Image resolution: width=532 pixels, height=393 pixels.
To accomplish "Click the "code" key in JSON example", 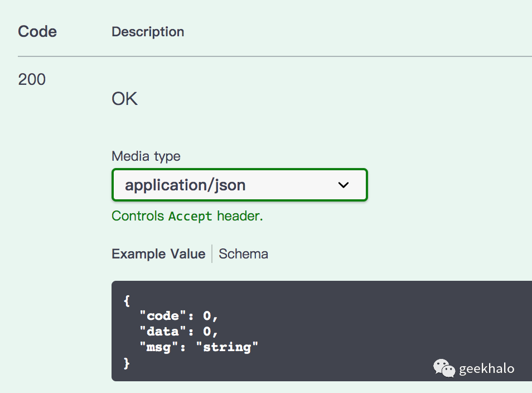I will (x=162, y=316).
